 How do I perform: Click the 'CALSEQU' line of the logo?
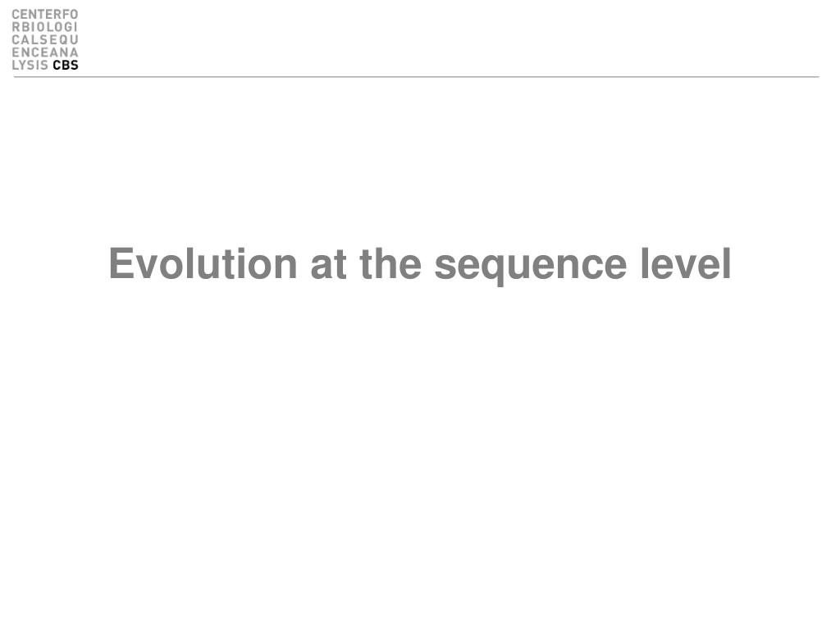pos(45,39)
